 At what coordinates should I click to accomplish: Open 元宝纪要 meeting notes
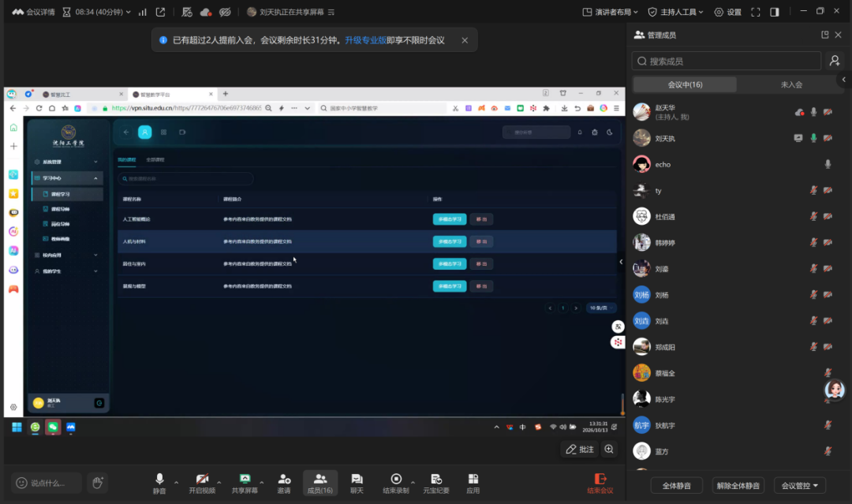(435, 483)
